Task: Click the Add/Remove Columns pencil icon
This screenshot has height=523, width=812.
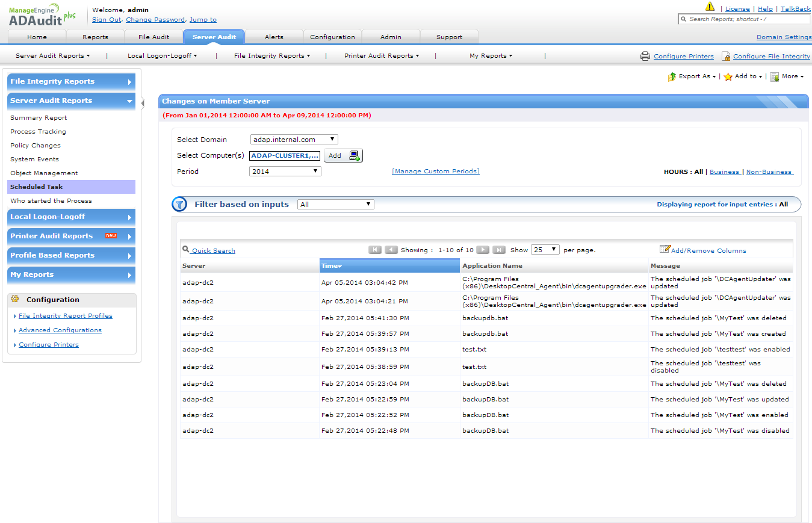Action: pos(665,249)
